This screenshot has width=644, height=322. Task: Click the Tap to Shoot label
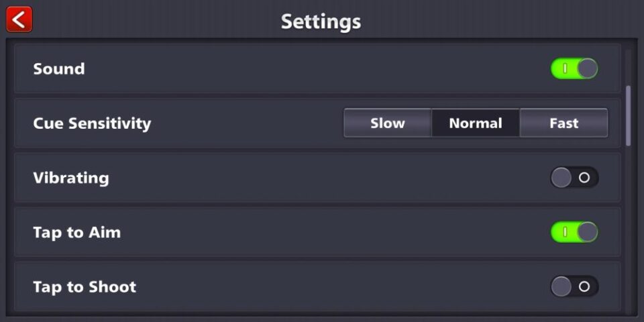pos(85,287)
